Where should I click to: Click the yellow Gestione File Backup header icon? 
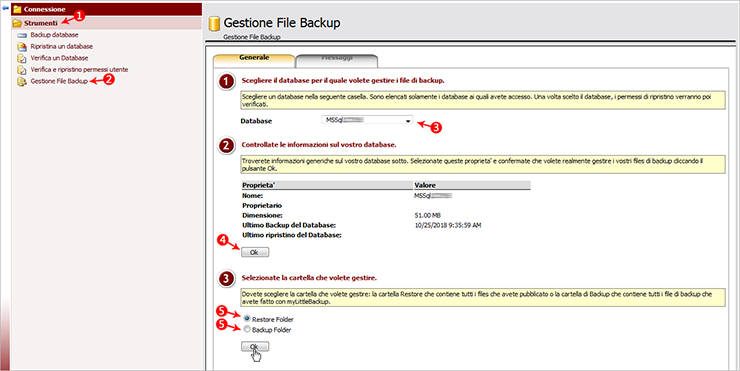tap(215, 23)
